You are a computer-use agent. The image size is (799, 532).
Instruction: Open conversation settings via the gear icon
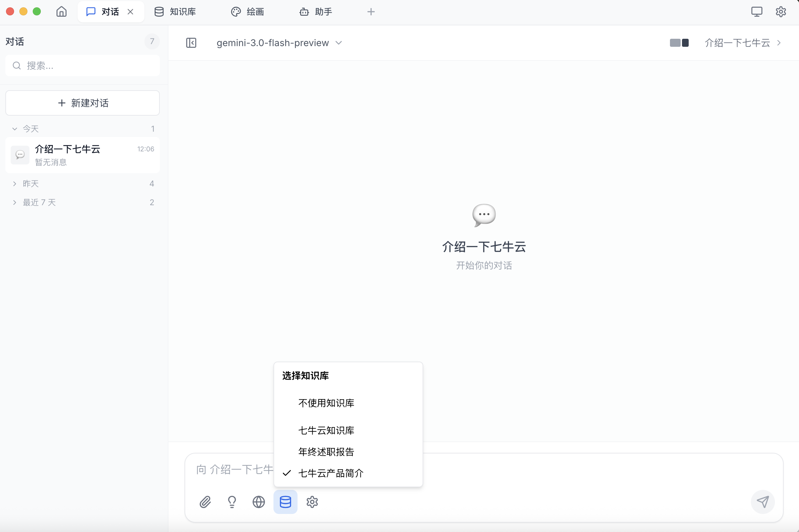(x=312, y=502)
